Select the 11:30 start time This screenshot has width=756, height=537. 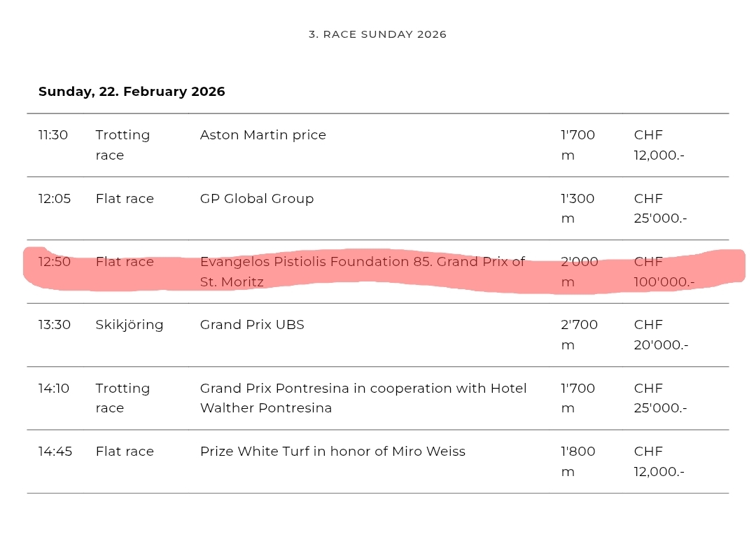click(x=53, y=135)
